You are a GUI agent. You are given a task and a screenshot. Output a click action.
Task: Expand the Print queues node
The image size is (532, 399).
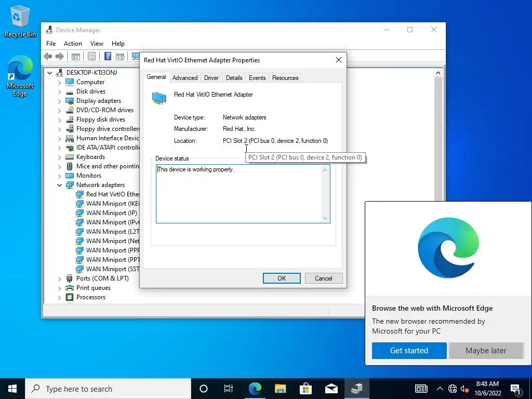pos(59,288)
